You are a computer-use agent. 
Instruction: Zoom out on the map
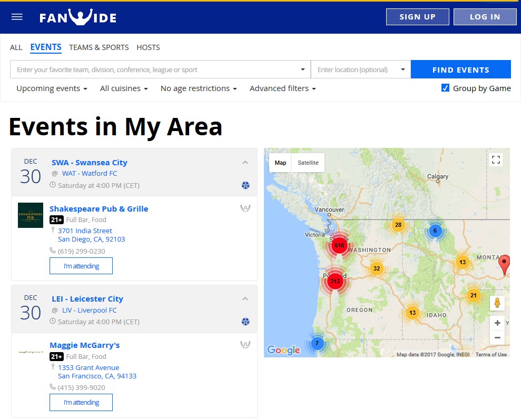tap(497, 338)
